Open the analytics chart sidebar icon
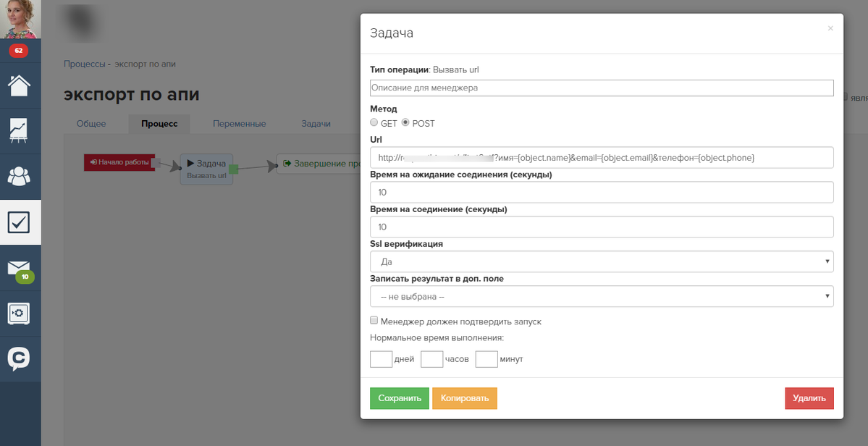Viewport: 868px width, 446px height. coord(20,130)
